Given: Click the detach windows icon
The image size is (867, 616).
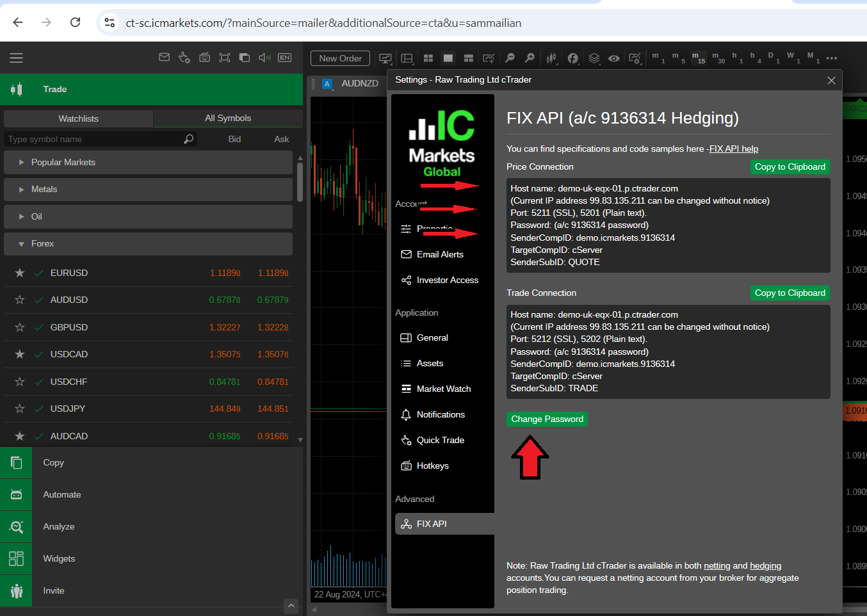Looking at the screenshot, I should click(245, 58).
